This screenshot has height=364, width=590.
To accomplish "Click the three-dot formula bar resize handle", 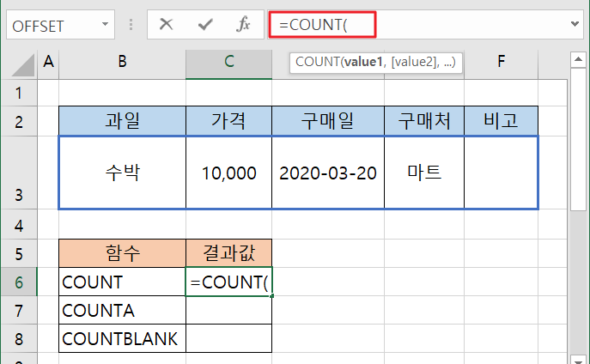I will pyautogui.click(x=131, y=25).
